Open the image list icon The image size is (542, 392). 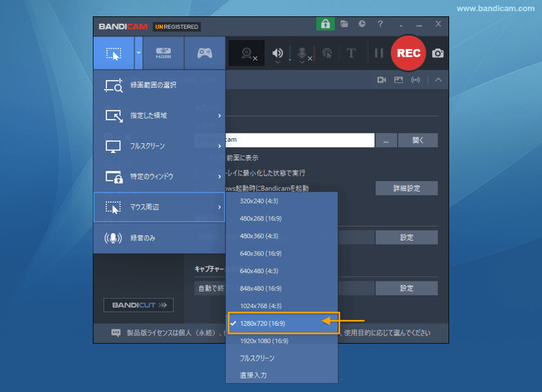click(399, 80)
